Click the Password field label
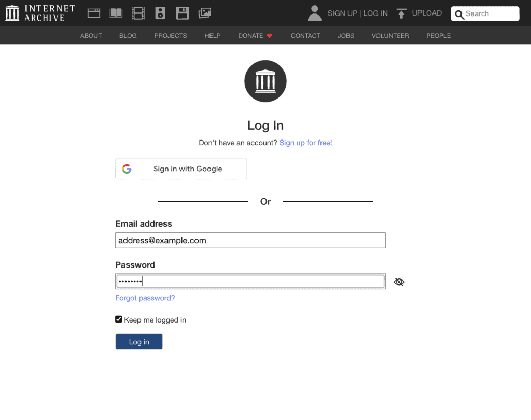Screen dimensions: 531x420 pyautogui.click(x=135, y=264)
